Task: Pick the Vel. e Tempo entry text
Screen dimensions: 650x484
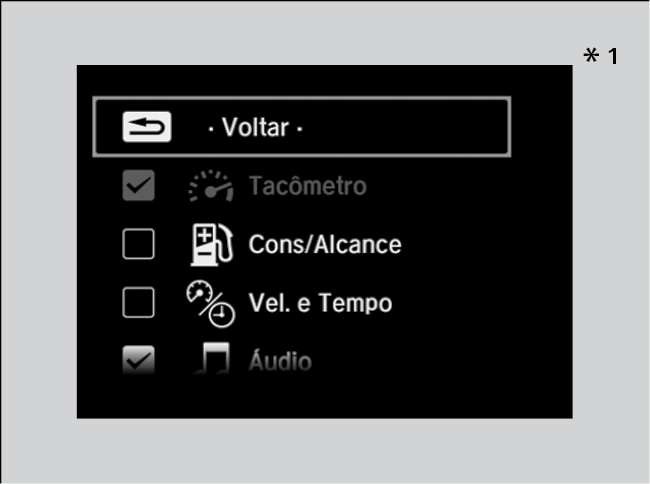Action: [320, 303]
